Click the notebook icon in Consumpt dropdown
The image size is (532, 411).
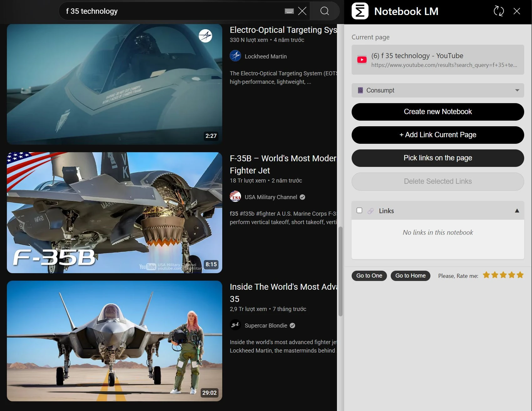click(360, 90)
